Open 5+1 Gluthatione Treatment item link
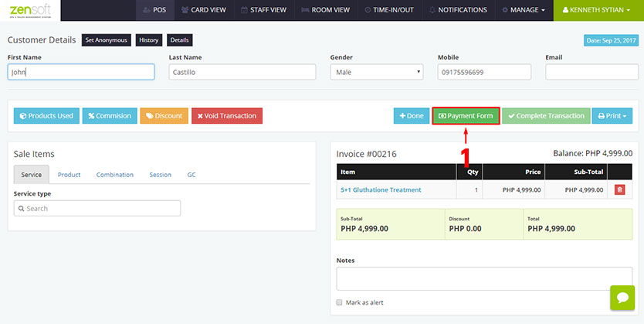The width and height of the screenshot is (644, 324). click(381, 190)
